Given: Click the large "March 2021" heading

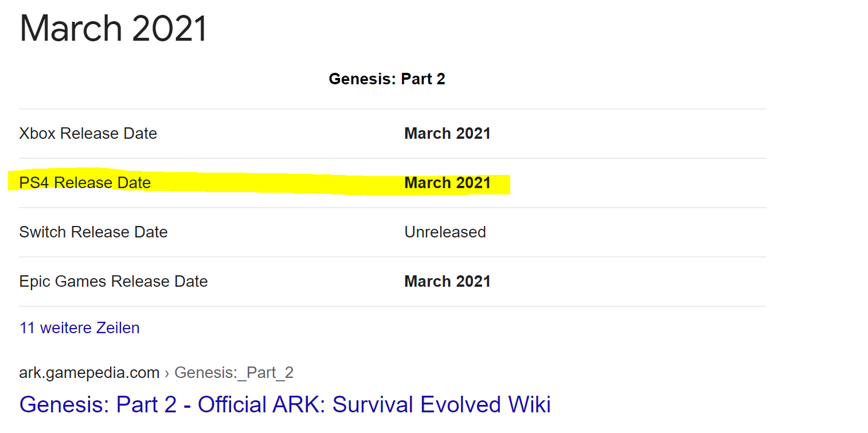Looking at the screenshot, I should pyautogui.click(x=113, y=29).
